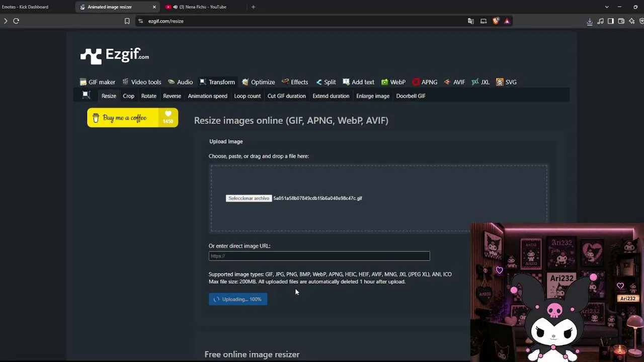
Task: Click the transform icon in the submenu bar
Action: pos(86,96)
